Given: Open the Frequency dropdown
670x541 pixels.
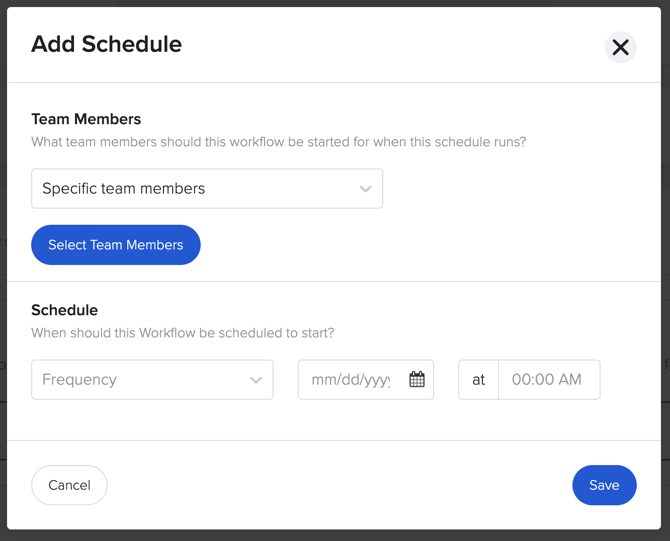Looking at the screenshot, I should point(152,379).
